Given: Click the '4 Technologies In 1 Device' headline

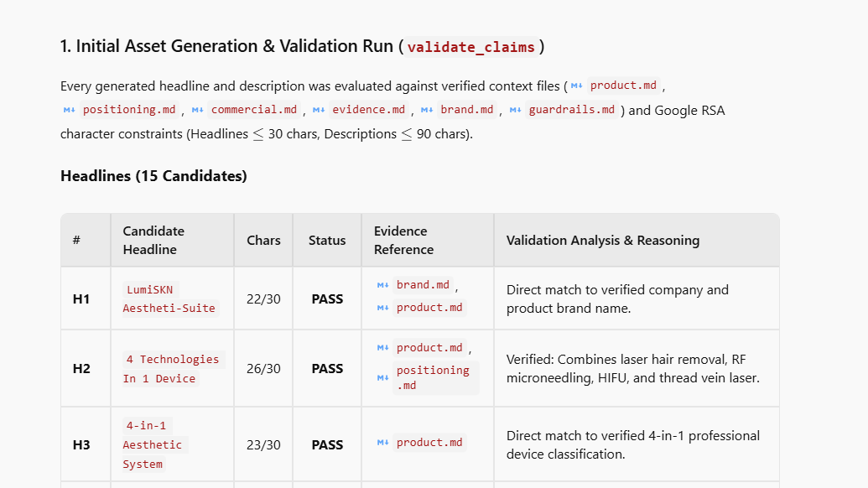Looking at the screenshot, I should point(173,369).
